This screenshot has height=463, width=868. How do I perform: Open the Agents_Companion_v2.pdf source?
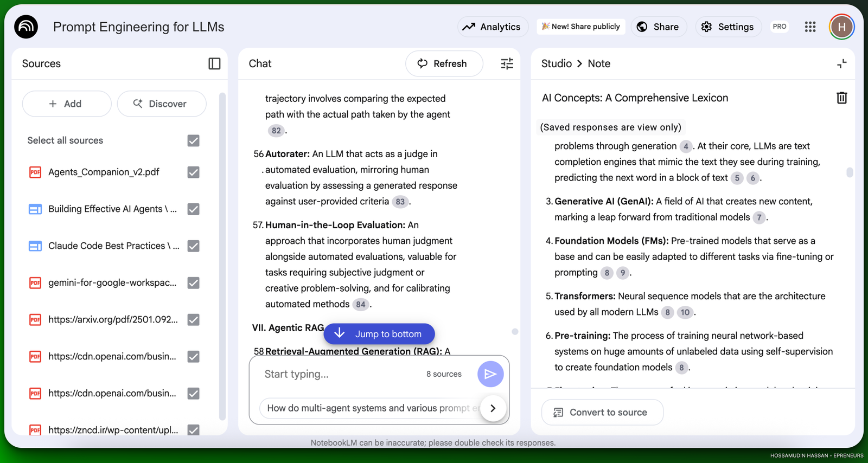click(104, 172)
